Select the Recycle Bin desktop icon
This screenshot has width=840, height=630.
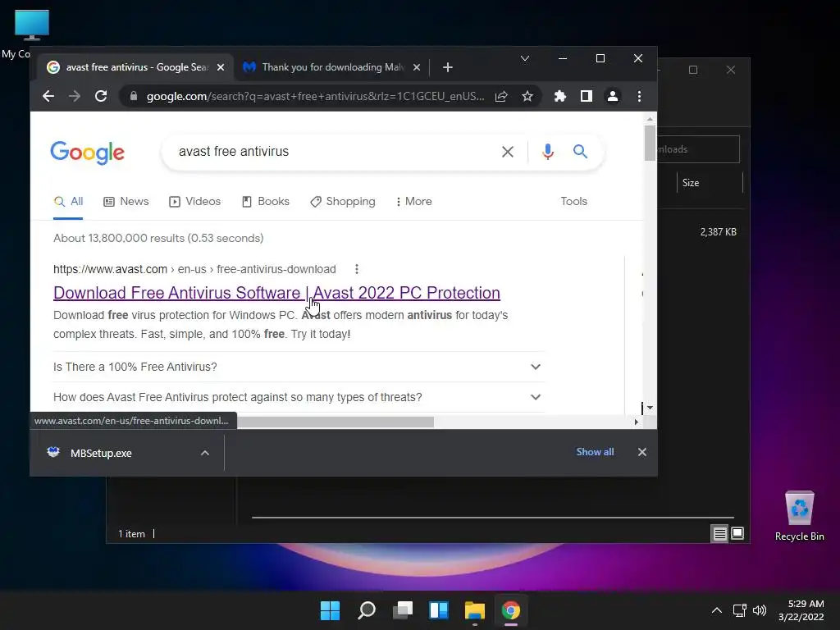[x=799, y=516]
